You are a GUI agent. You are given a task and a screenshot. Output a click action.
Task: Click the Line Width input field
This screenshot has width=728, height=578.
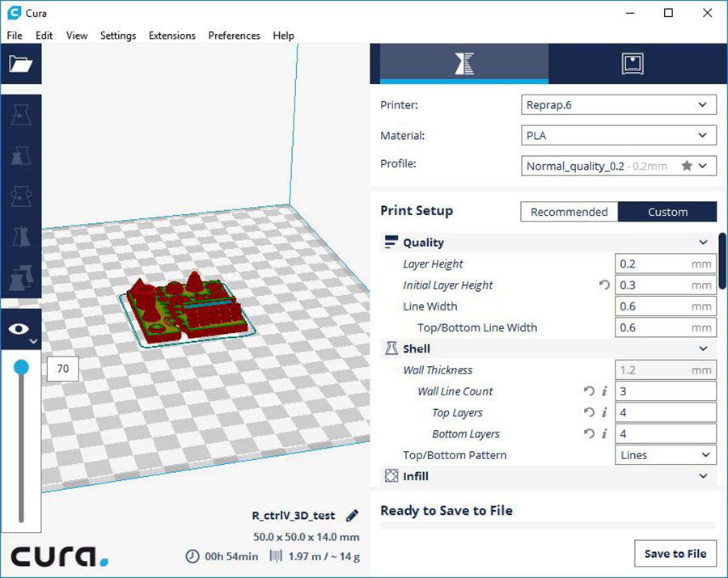[666, 306]
